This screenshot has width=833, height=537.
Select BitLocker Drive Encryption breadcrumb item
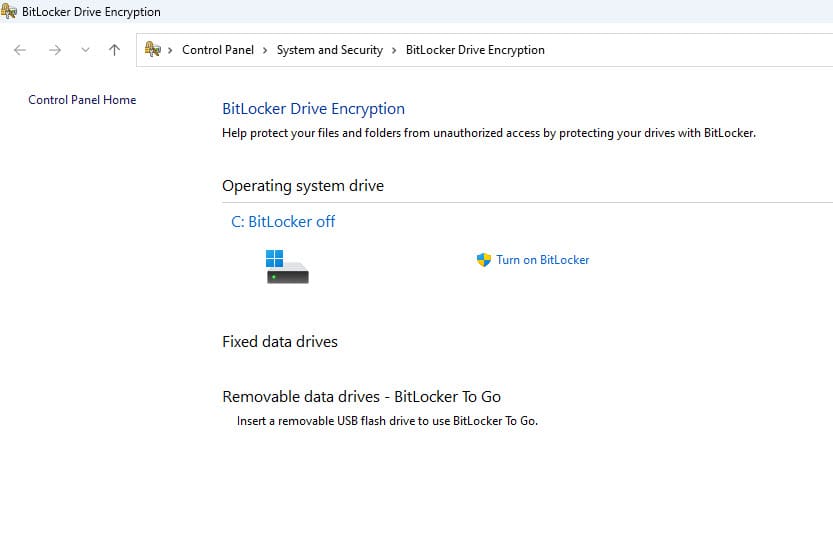click(475, 50)
